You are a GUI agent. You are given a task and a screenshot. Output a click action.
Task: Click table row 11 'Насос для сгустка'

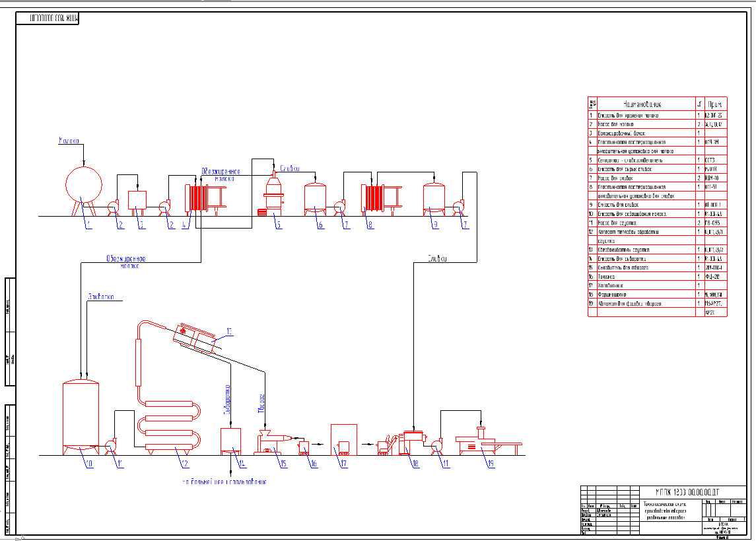[x=657, y=223]
